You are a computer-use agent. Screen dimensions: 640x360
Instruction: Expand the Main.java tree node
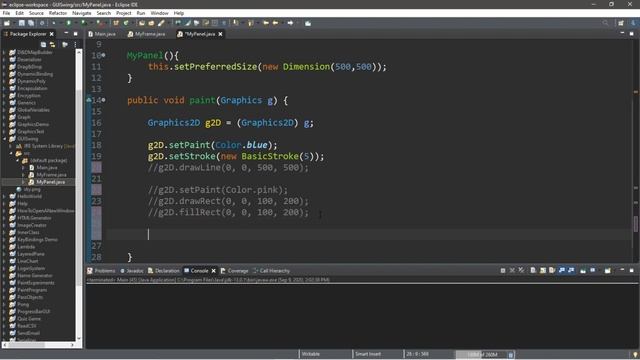24,168
